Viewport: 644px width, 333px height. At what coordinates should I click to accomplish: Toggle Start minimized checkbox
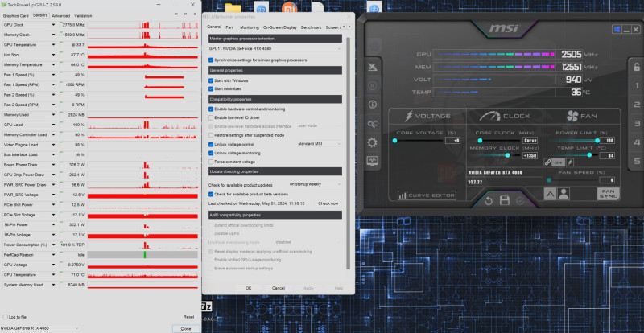(211, 88)
